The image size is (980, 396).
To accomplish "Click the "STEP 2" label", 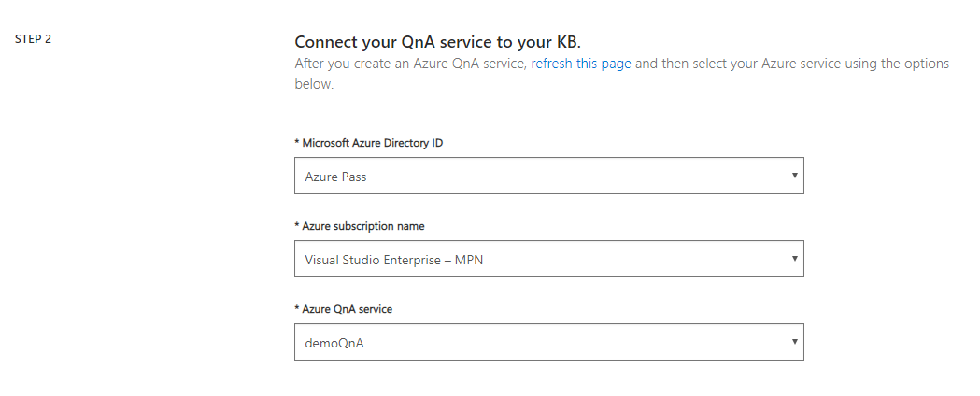I will [x=33, y=39].
